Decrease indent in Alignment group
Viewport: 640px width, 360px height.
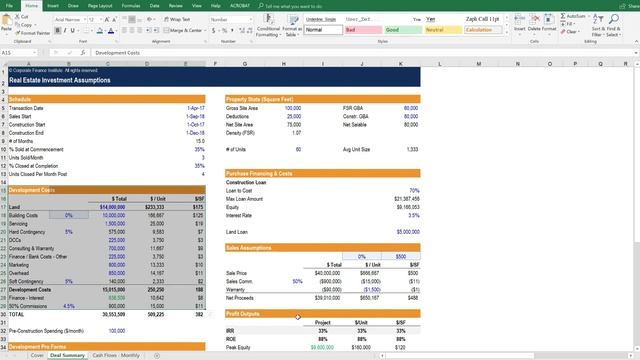[x=148, y=31]
